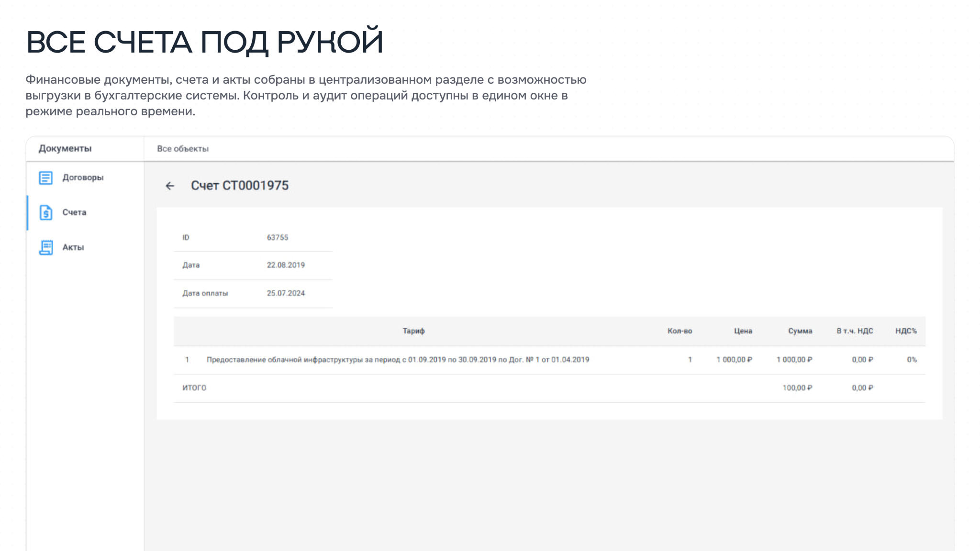The image size is (980, 551).
Task: Click the Invoices (Счета) dollar-sheet icon
Action: coord(46,212)
